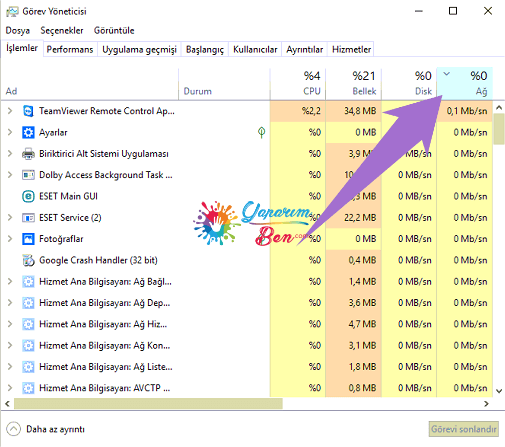Click the Ağ Hiz... service gear icon

28,324
